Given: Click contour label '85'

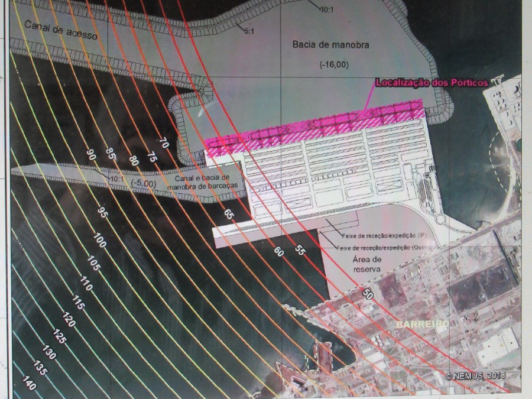Looking at the screenshot, I should 111,154.
